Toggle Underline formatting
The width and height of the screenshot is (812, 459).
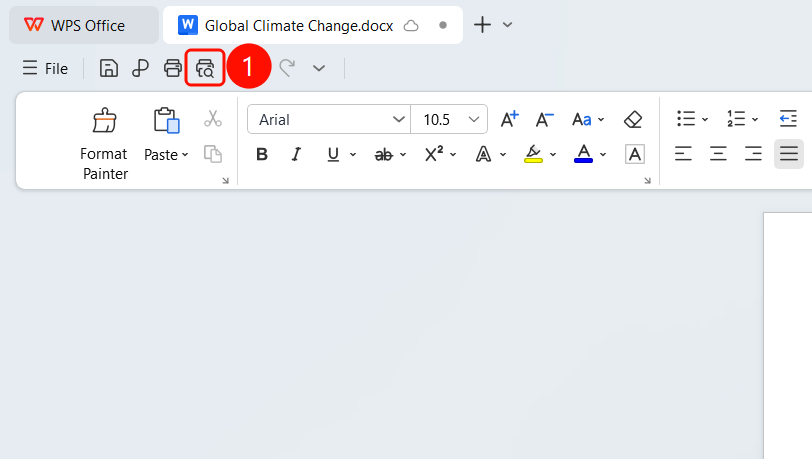333,154
